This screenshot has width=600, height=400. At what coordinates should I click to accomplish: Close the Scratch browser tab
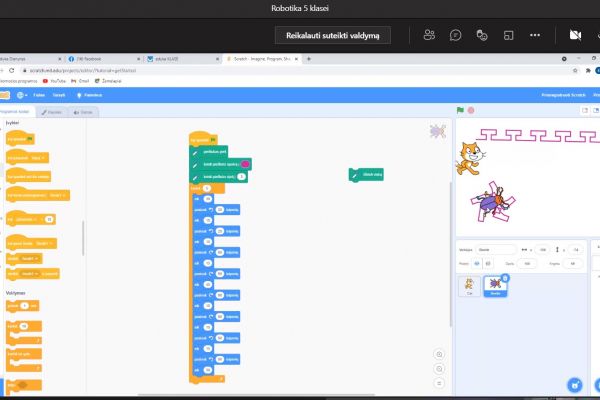click(x=296, y=59)
